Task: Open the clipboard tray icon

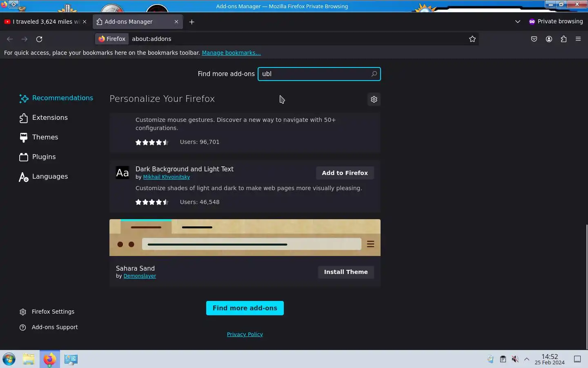Action: 503,359
